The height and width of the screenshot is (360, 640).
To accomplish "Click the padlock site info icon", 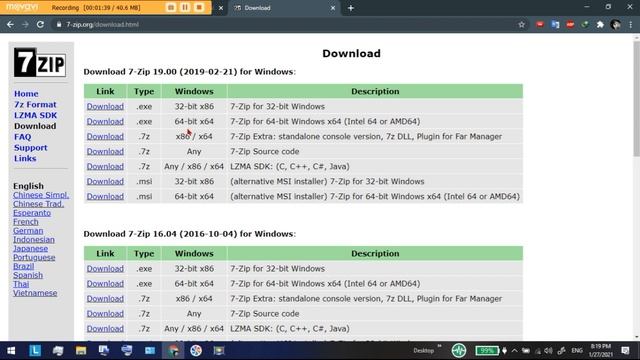I will pos(59,24).
